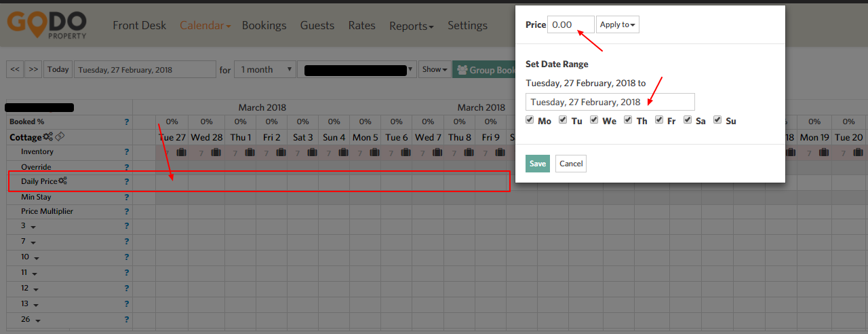868x334 pixels.
Task: Go to Bookings page
Action: [x=264, y=25]
